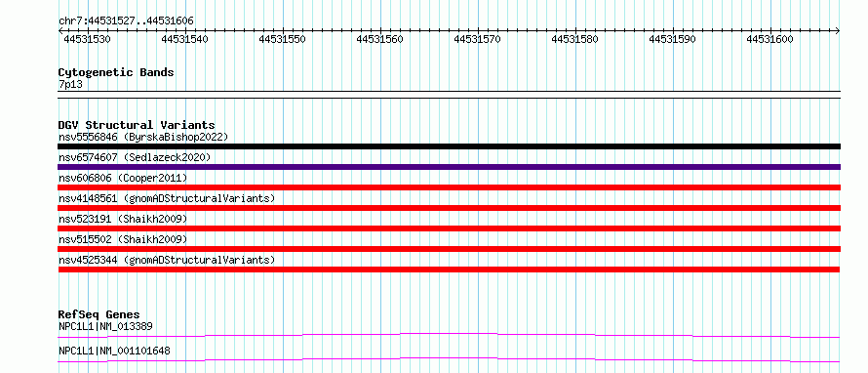This screenshot has width=868, height=373.
Task: Open variant nsv5556846 (ByrskaBishop2022) label
Action: (x=143, y=137)
